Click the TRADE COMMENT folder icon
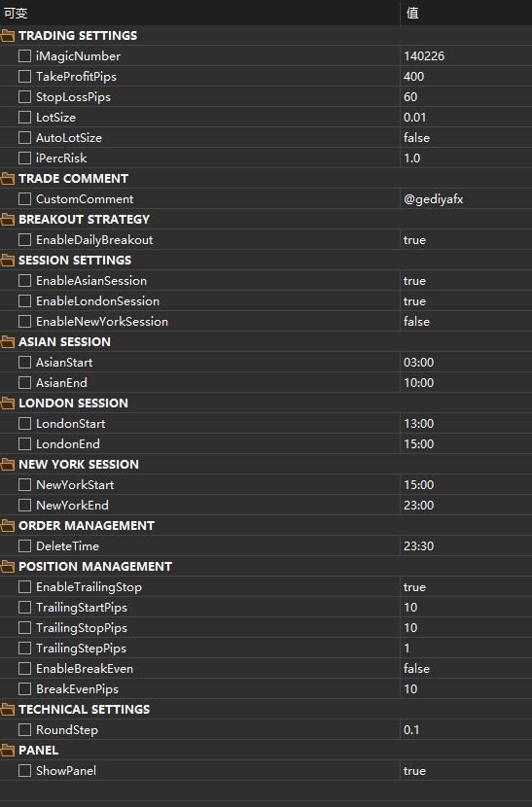Viewport: 532px width, 807px height. 8,179
